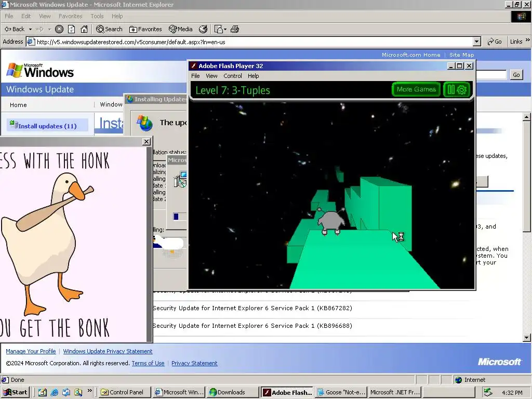
Task: Open the Tools menu of Internet Explorer
Action: [x=97, y=16]
